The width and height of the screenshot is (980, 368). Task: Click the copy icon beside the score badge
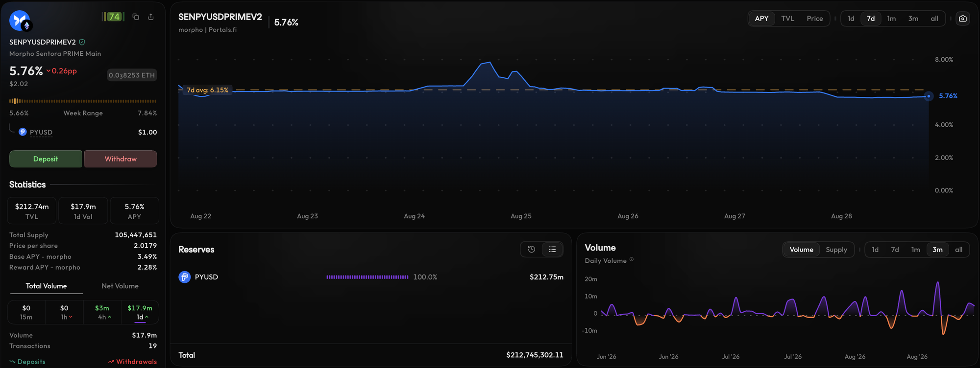pyautogui.click(x=136, y=17)
